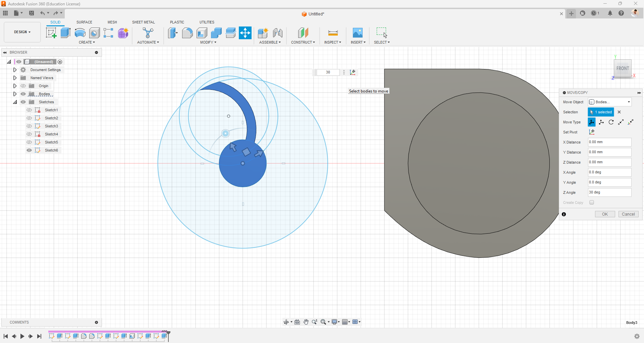Click the Set Pivot icon
The width and height of the screenshot is (644, 343).
592,132
